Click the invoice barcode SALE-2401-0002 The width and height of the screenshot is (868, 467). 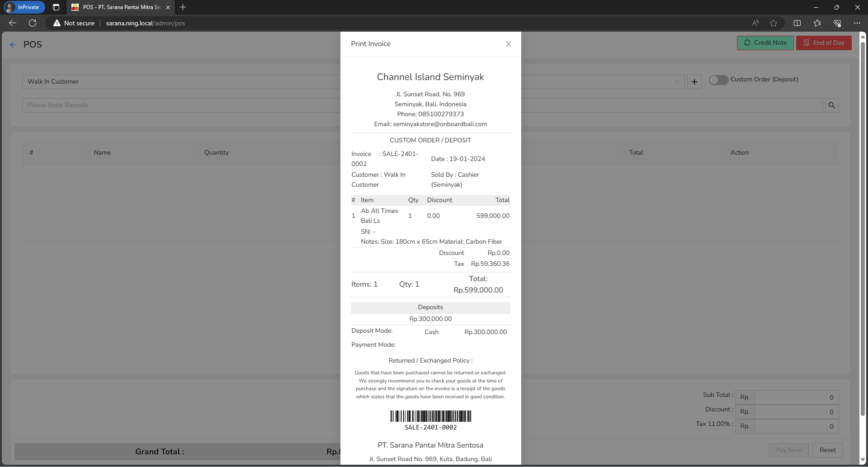[x=430, y=420]
